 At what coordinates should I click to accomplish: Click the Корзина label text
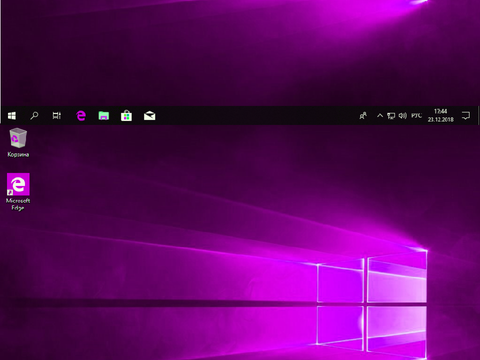[x=18, y=155]
